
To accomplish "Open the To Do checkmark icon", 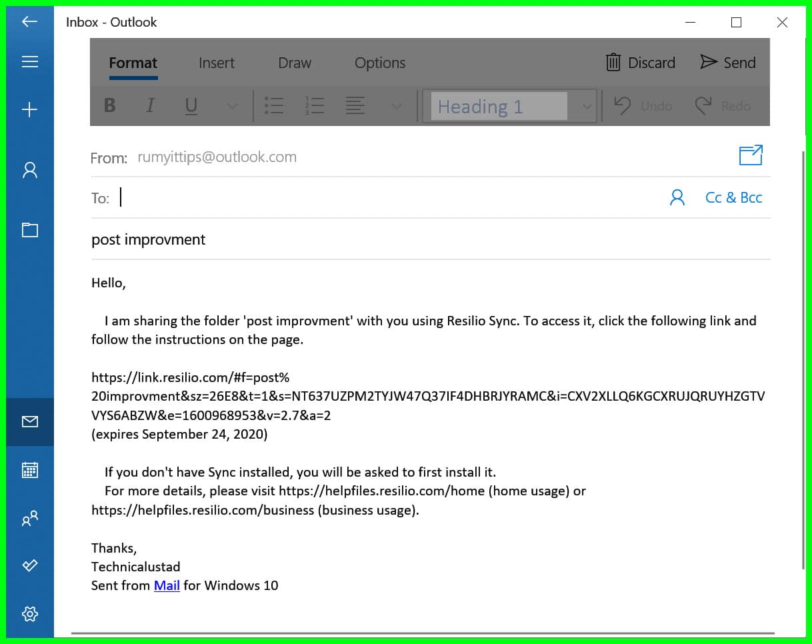I will 29,565.
